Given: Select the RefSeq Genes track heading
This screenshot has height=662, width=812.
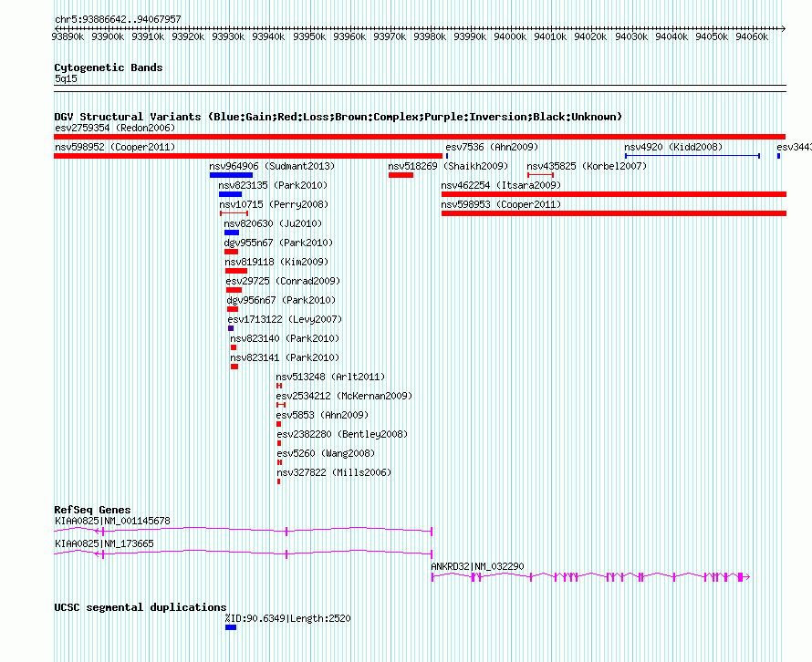Looking at the screenshot, I should tap(92, 510).
